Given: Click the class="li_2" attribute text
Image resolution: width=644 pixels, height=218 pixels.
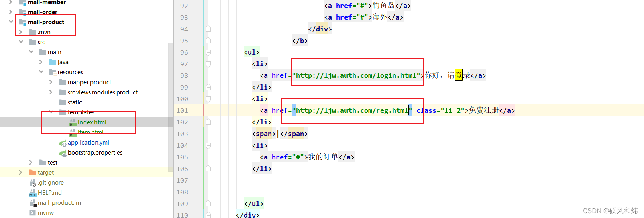Looking at the screenshot, I should point(440,110).
